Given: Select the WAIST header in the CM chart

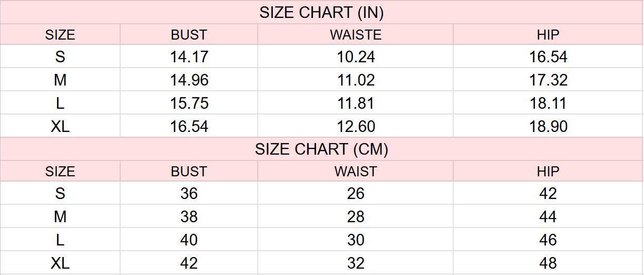Looking at the screenshot, I should (x=355, y=172).
